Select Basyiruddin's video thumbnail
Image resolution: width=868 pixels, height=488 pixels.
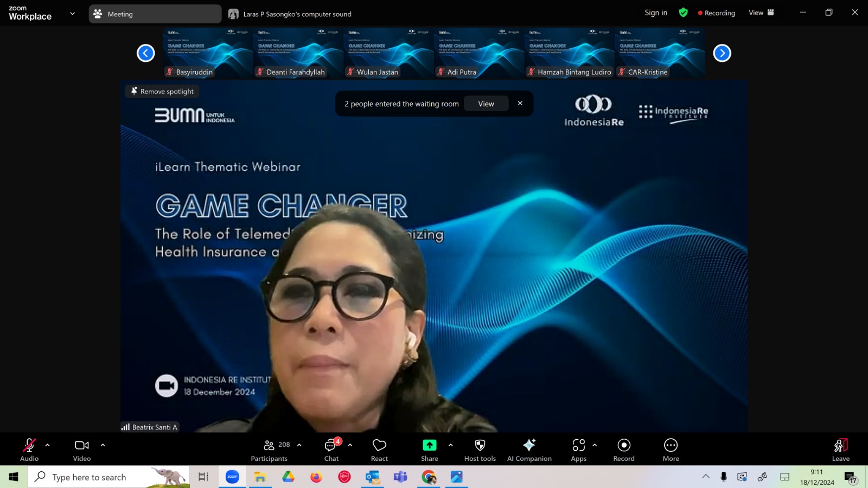[x=208, y=53]
